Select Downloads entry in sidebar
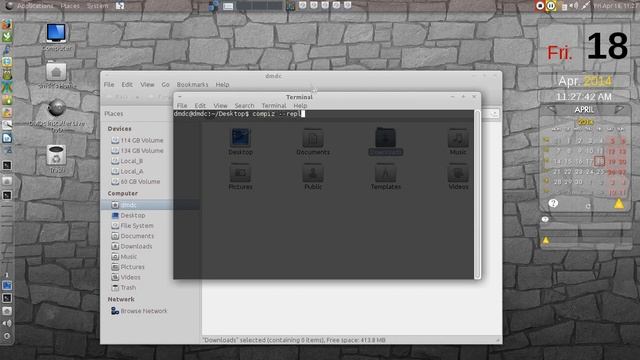 coord(132,246)
